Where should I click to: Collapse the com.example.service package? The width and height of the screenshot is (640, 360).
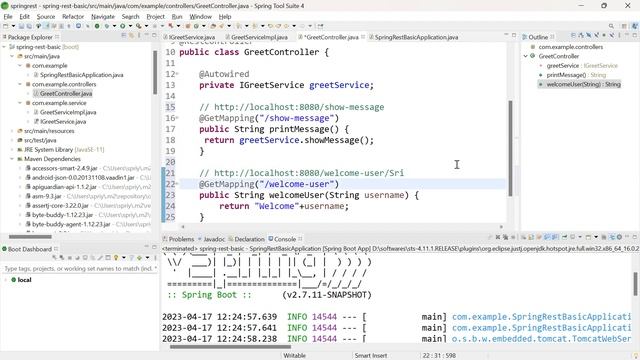point(20,103)
